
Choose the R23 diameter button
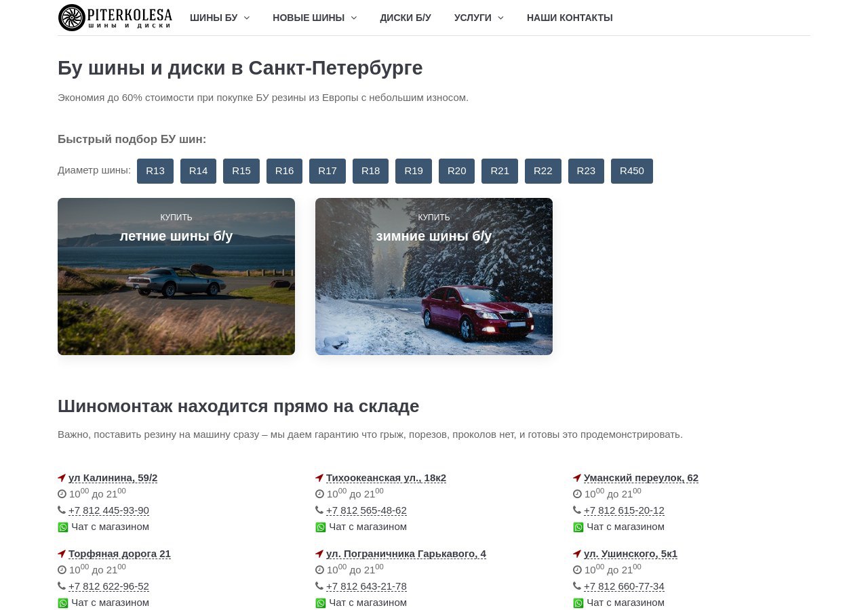pyautogui.click(x=586, y=171)
